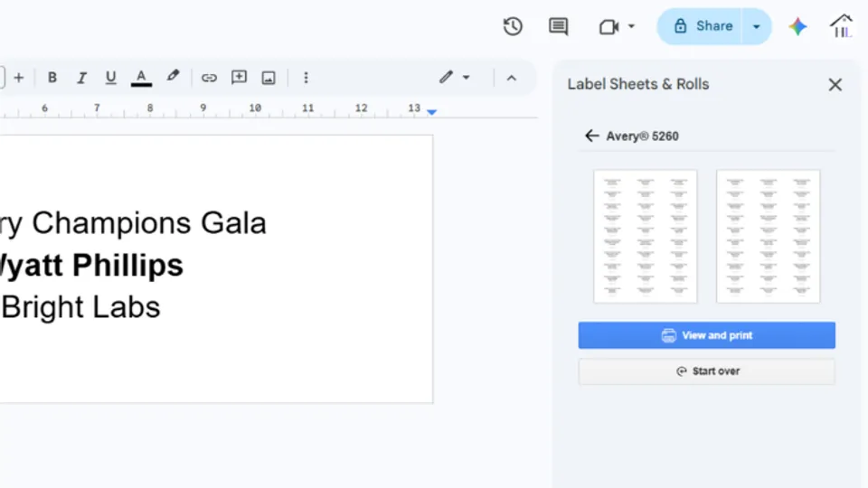Image resolution: width=868 pixels, height=488 pixels.
Task: Increase font size with plus icon
Action: point(19,78)
